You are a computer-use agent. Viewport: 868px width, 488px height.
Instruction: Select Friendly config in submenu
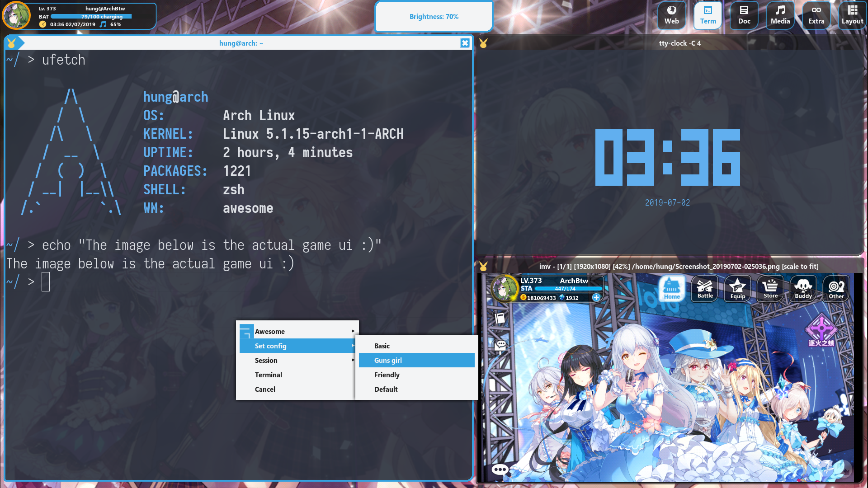pyautogui.click(x=417, y=375)
